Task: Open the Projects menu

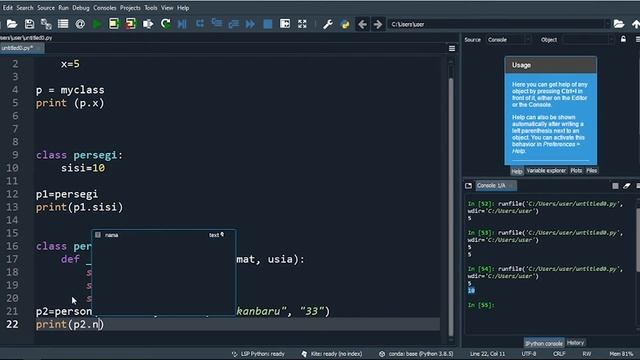Action: pyautogui.click(x=130, y=8)
